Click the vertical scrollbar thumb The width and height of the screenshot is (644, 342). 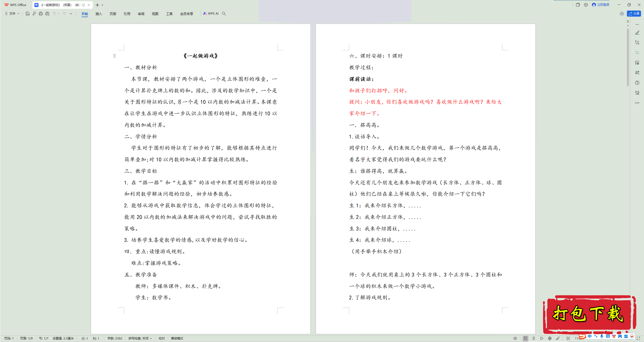tap(628, 57)
